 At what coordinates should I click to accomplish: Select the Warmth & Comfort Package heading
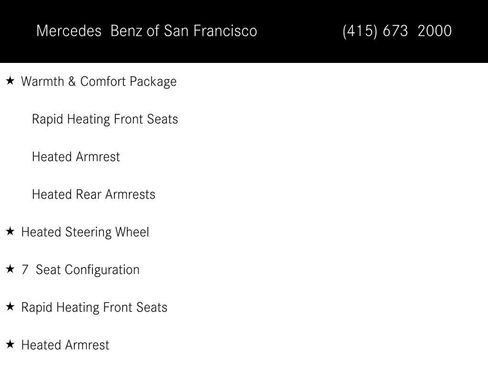(x=99, y=82)
